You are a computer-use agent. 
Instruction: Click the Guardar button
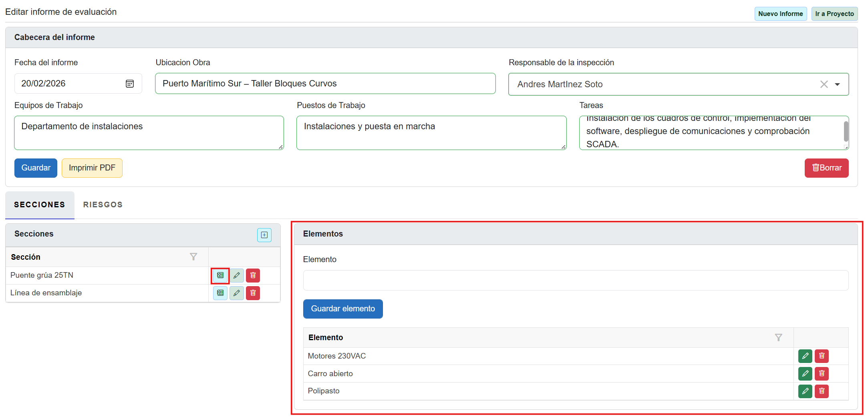(x=36, y=168)
